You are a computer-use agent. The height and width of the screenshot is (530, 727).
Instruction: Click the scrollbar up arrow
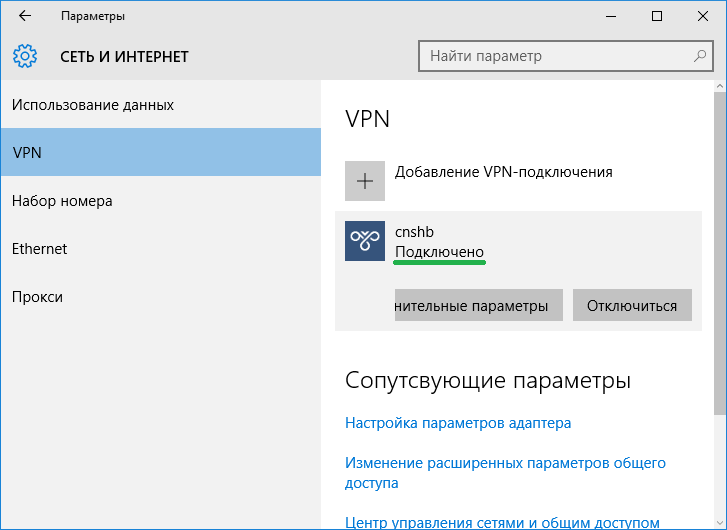[720, 88]
